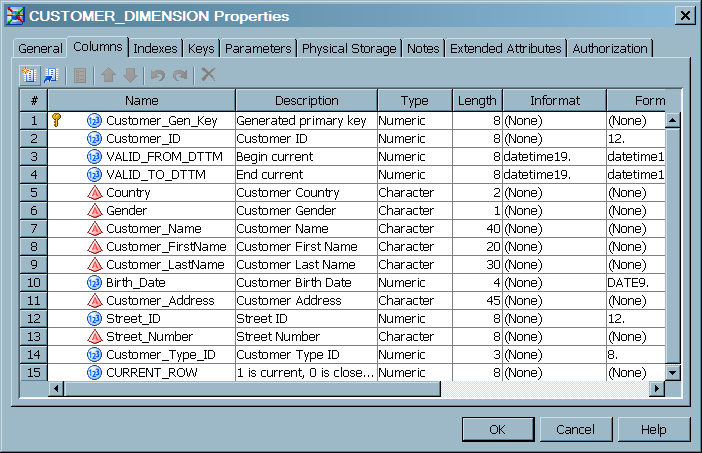Click the move column down arrow icon

130,75
